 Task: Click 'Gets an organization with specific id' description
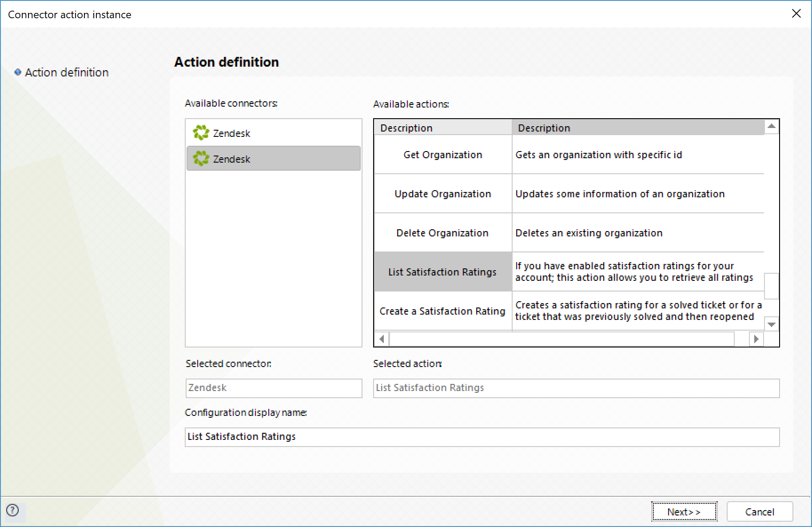click(638, 155)
